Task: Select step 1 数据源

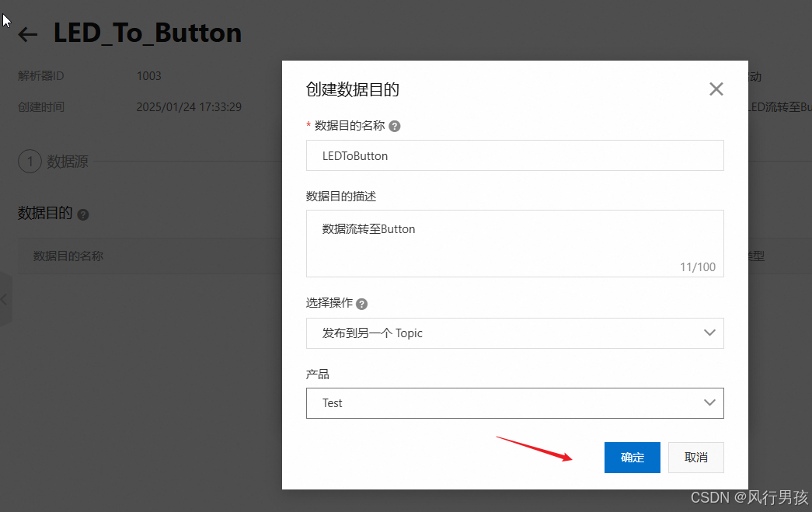Action: [54, 162]
